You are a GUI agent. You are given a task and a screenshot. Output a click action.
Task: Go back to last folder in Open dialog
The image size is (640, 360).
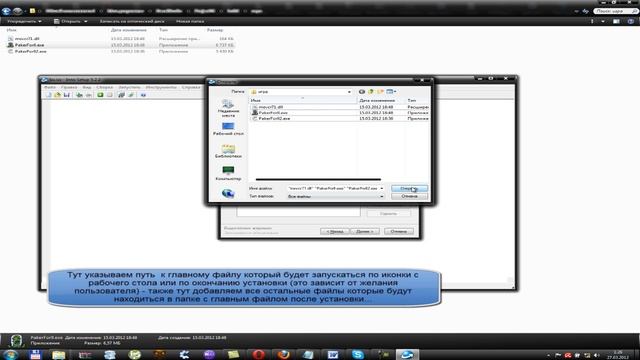click(362, 92)
